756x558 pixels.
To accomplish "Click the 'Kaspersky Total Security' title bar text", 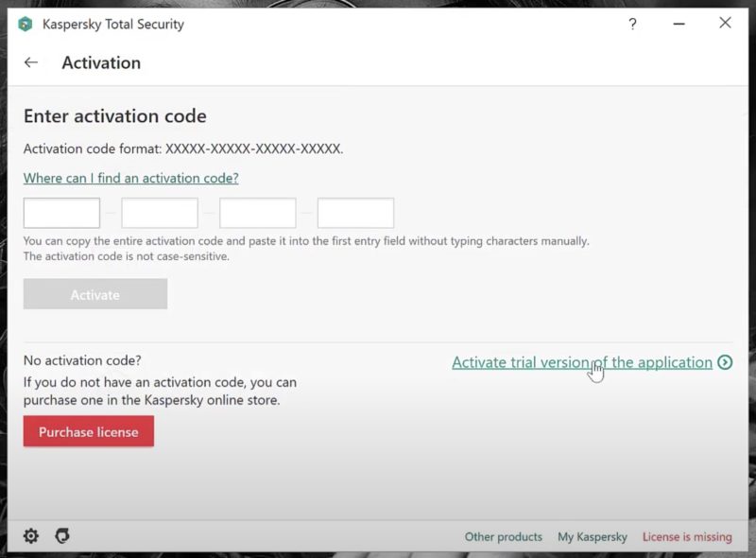I will 113,24.
